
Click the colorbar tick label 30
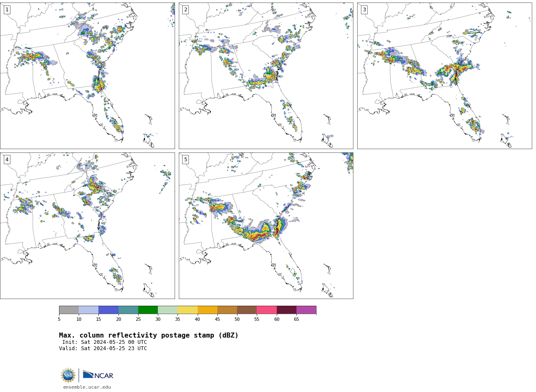click(158, 320)
